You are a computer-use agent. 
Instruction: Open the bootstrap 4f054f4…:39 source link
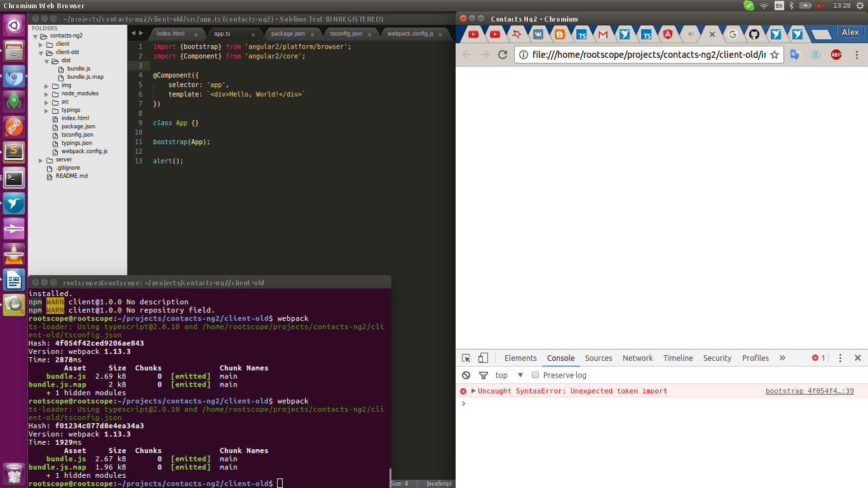click(810, 391)
